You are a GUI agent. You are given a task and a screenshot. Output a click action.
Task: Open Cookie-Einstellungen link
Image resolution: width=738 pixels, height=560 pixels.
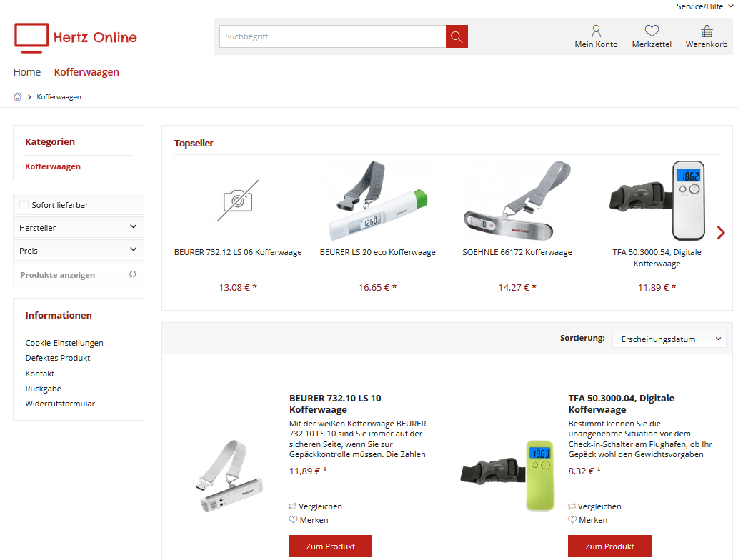pyautogui.click(x=64, y=343)
